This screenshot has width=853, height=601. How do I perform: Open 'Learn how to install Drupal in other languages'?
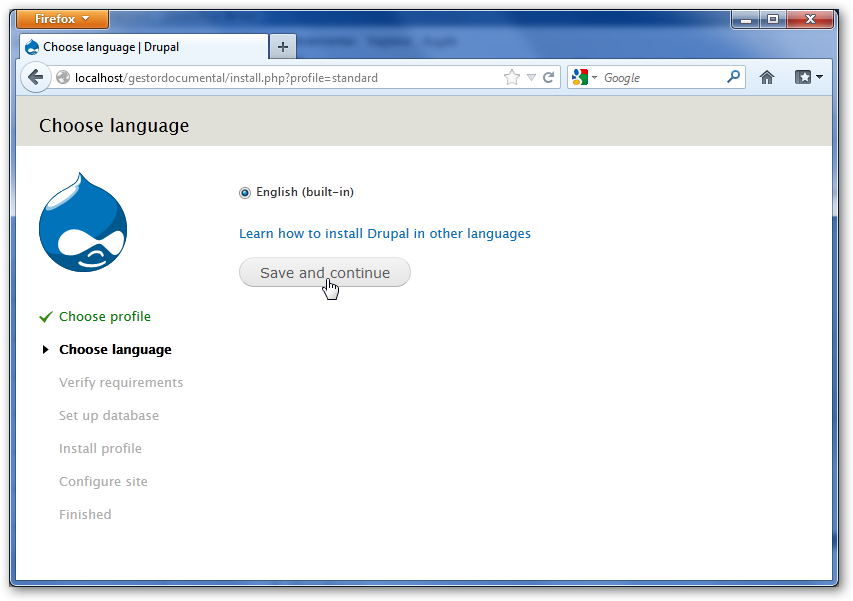pyautogui.click(x=384, y=233)
